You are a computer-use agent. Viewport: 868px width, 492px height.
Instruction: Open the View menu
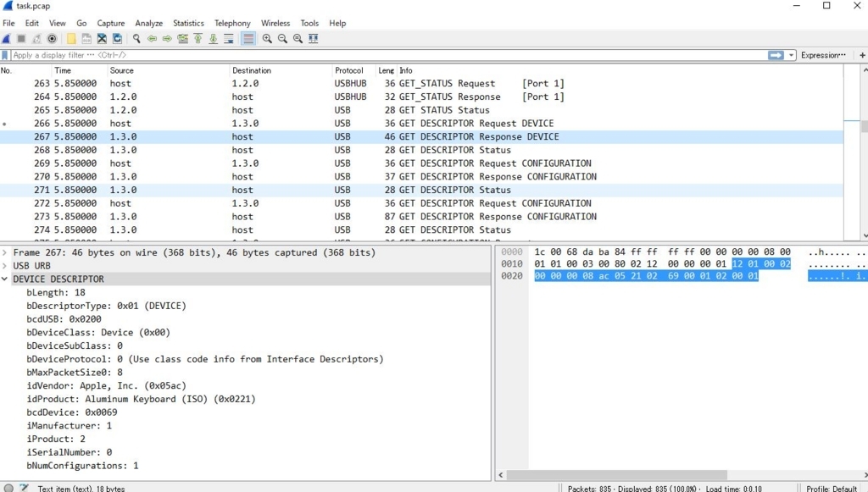point(57,23)
